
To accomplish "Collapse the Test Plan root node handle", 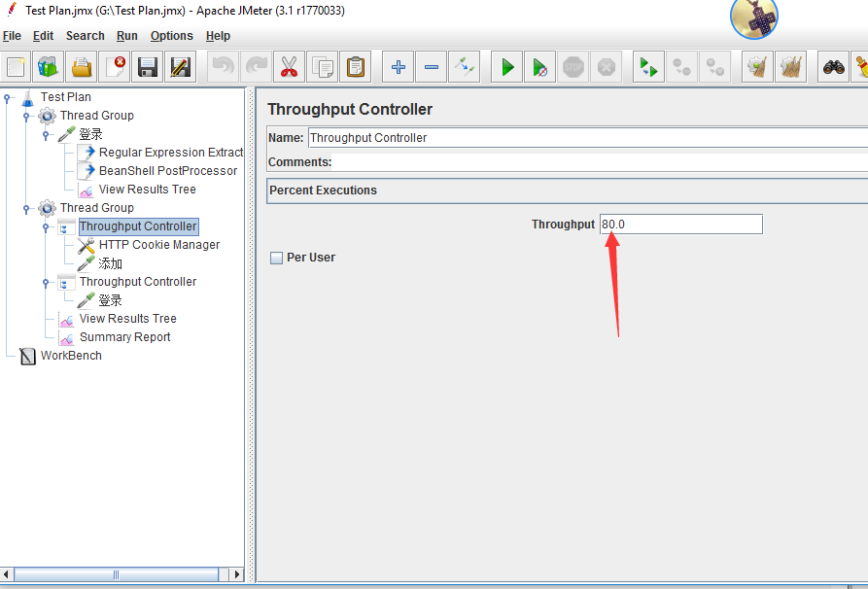I will (7, 98).
